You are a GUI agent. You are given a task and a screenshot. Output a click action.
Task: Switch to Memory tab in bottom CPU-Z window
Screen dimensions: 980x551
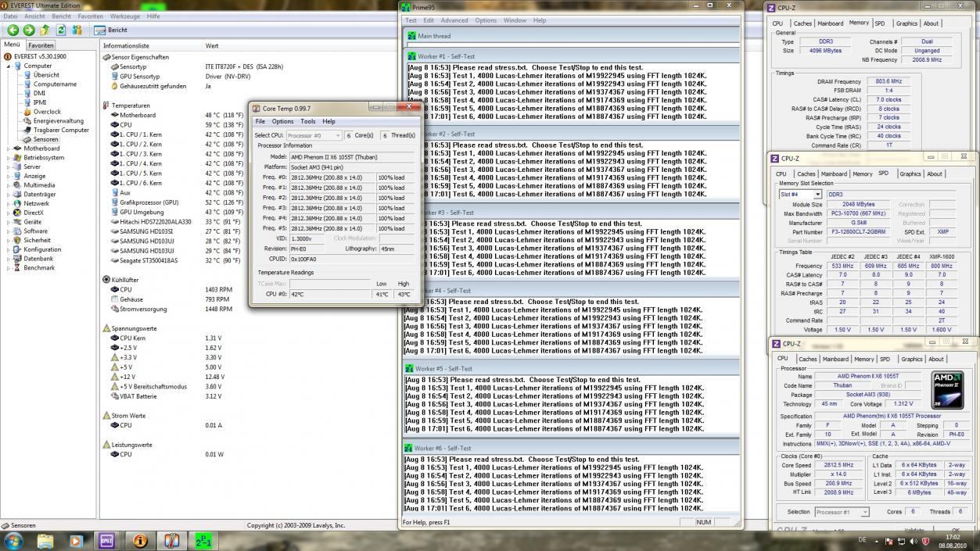pos(863,360)
